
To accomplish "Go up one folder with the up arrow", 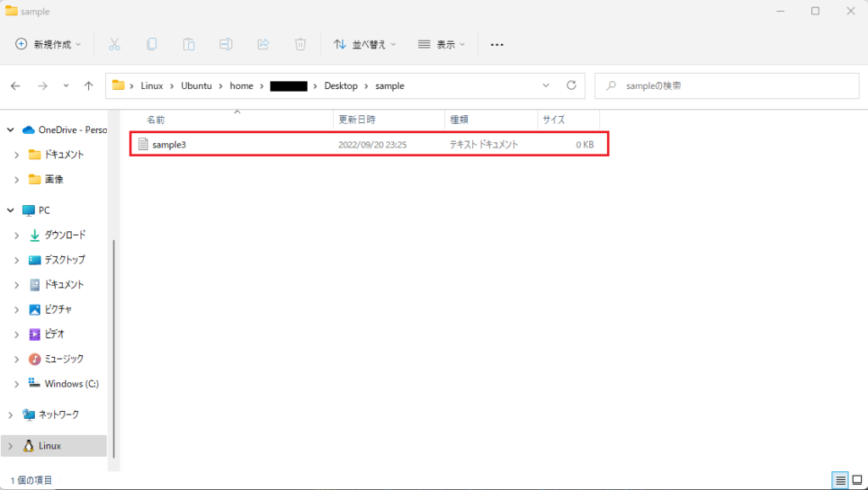I will pyautogui.click(x=88, y=86).
